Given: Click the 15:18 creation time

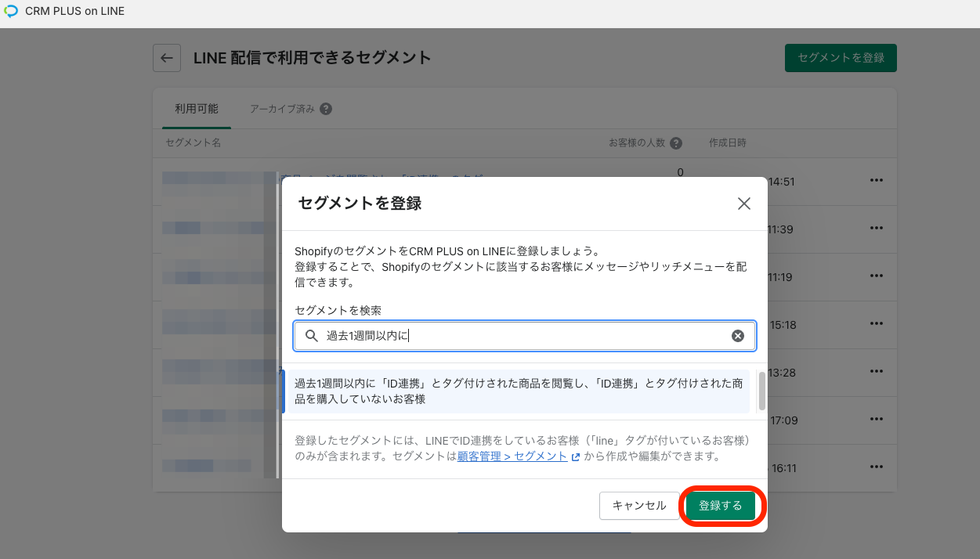Looking at the screenshot, I should [x=782, y=325].
